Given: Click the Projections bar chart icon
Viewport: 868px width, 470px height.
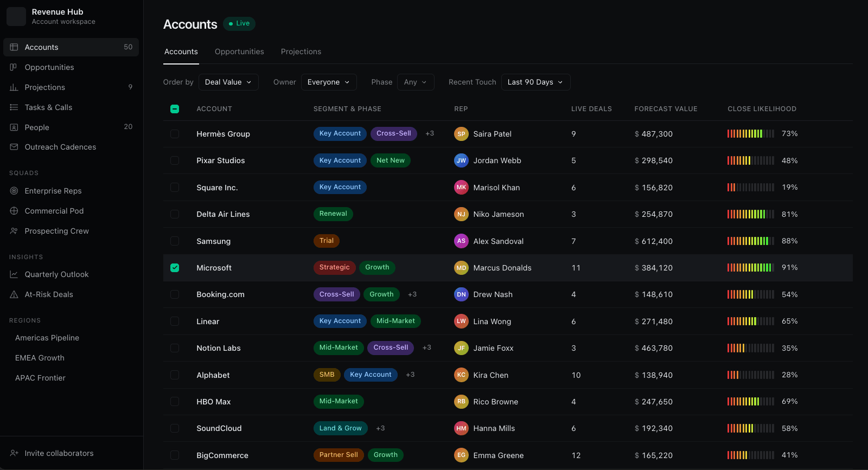Looking at the screenshot, I should pos(14,87).
